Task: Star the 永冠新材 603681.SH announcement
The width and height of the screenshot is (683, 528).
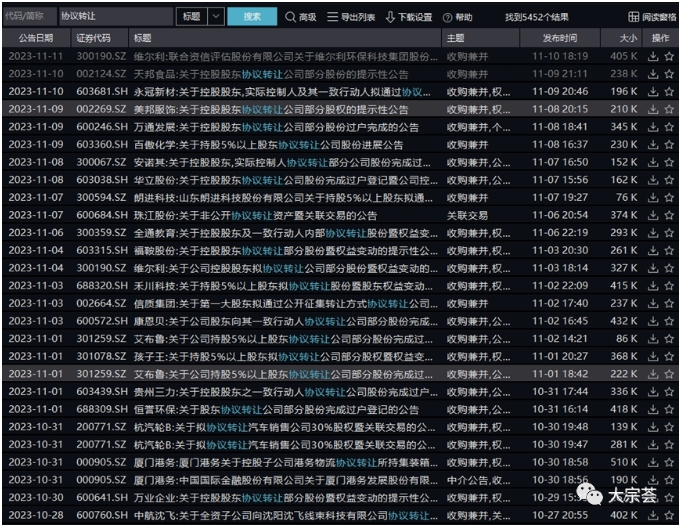Action: pos(669,91)
